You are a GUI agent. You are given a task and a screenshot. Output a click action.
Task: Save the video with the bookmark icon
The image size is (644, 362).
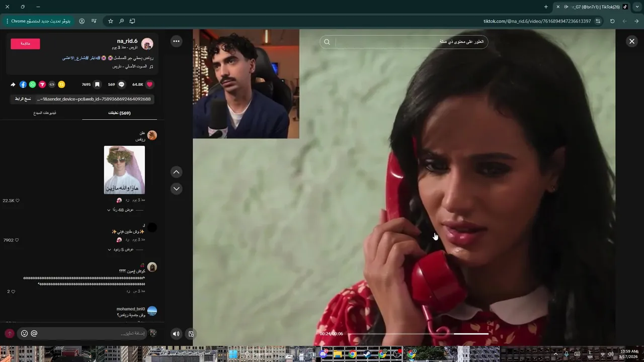(97, 84)
